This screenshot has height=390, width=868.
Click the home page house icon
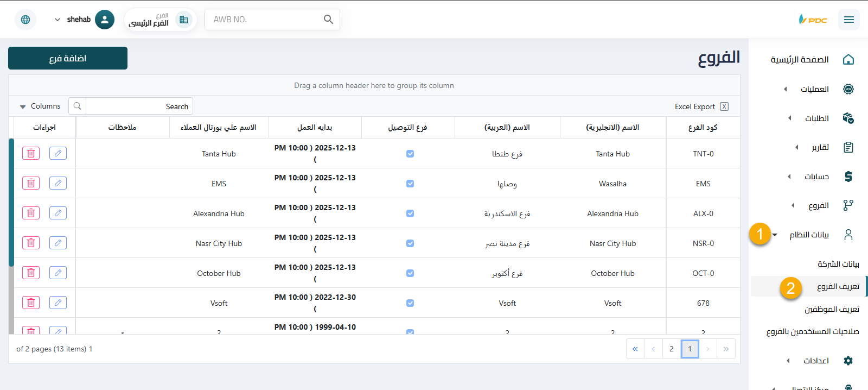coord(848,60)
